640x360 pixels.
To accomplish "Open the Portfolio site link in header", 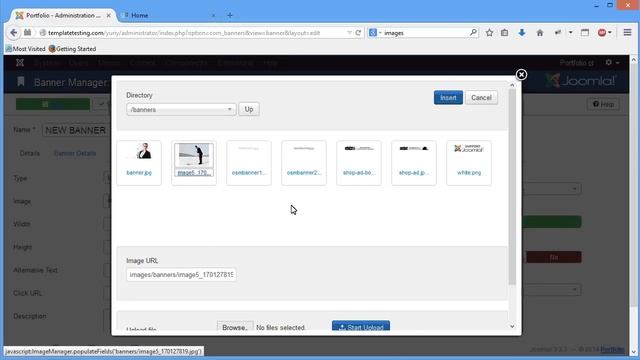I will (x=577, y=63).
